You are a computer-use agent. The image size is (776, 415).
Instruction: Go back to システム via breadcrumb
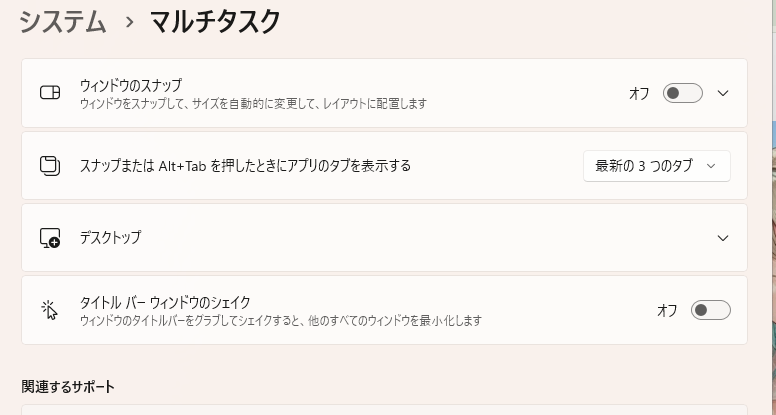click(x=63, y=21)
